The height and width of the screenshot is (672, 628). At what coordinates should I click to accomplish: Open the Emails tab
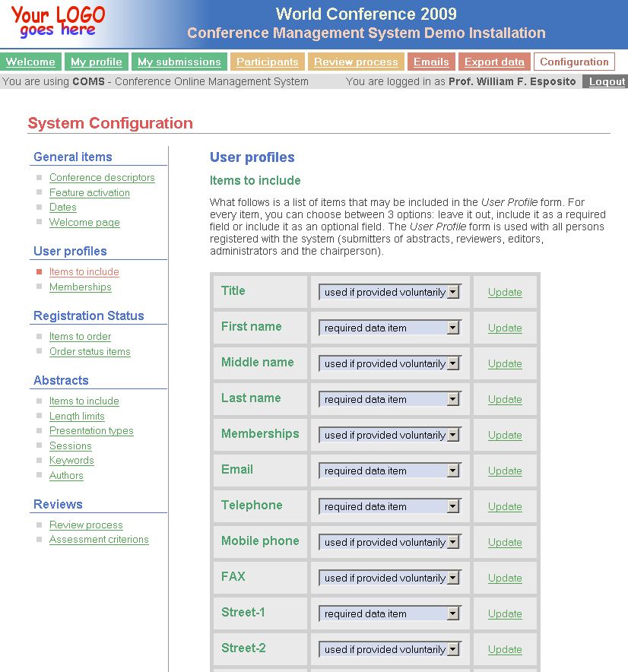(431, 62)
